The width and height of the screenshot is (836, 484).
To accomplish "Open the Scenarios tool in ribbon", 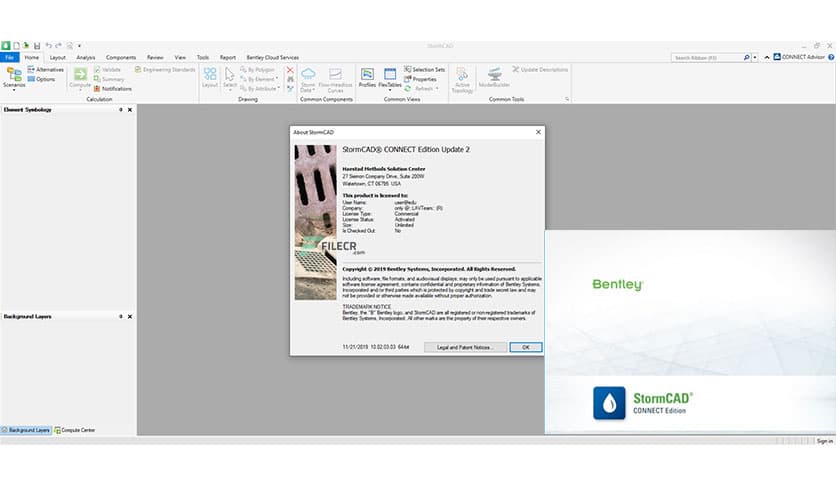I will coord(14,78).
